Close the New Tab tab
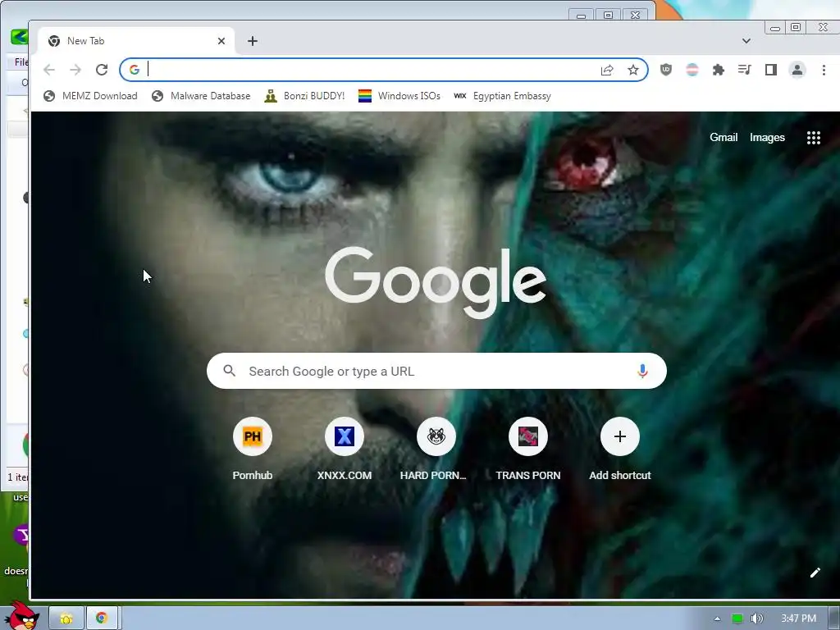This screenshot has height=630, width=840. tap(221, 41)
